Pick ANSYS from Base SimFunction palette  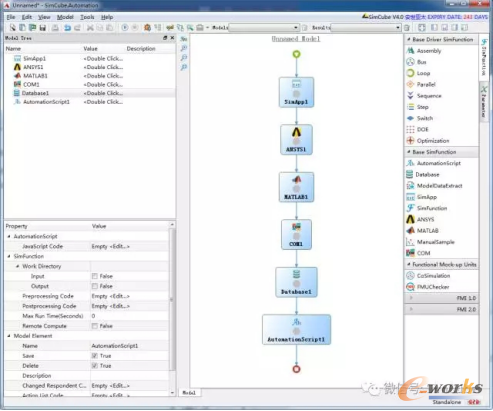tap(420, 219)
